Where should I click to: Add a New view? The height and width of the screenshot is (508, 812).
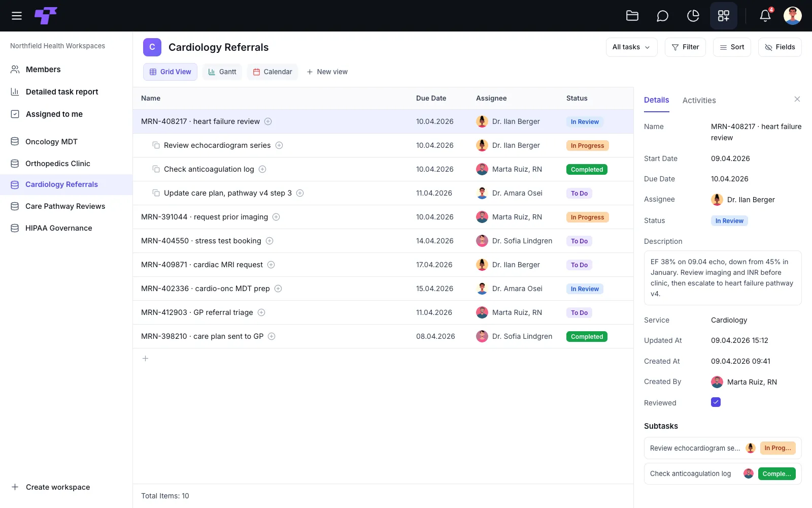point(327,72)
